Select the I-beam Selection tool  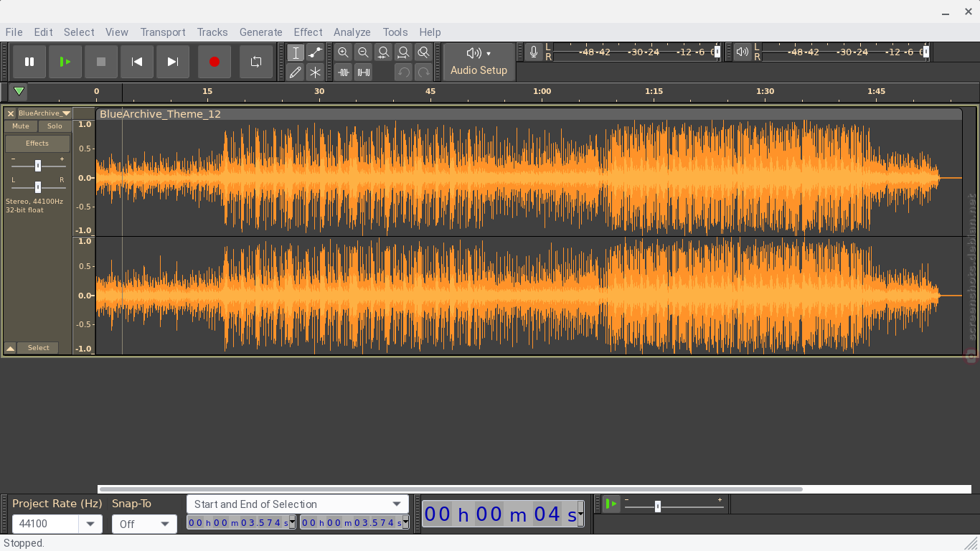pos(296,52)
